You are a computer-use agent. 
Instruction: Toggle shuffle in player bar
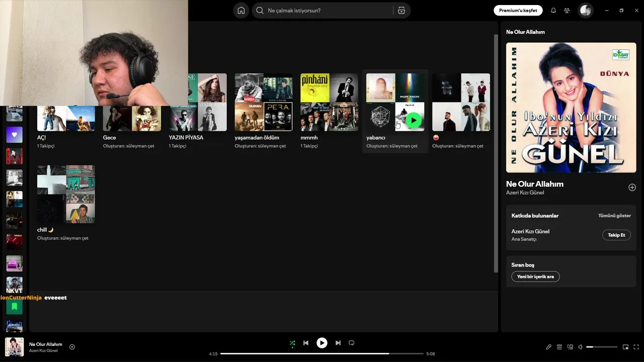(x=292, y=343)
